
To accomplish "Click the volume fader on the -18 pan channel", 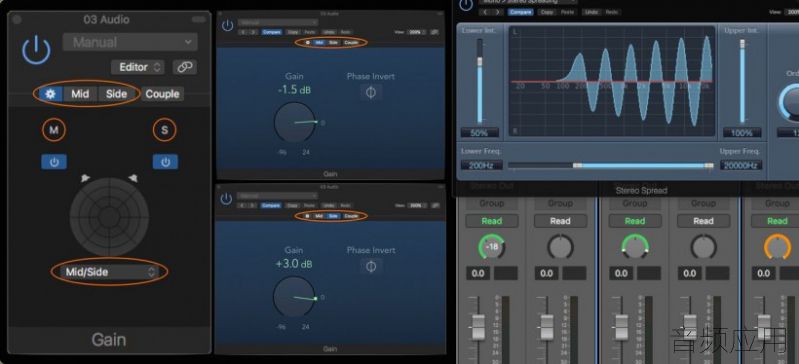I will (x=478, y=327).
